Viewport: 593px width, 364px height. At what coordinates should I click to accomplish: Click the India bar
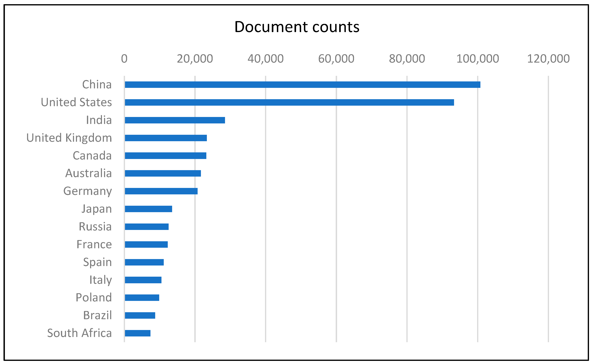click(175, 120)
